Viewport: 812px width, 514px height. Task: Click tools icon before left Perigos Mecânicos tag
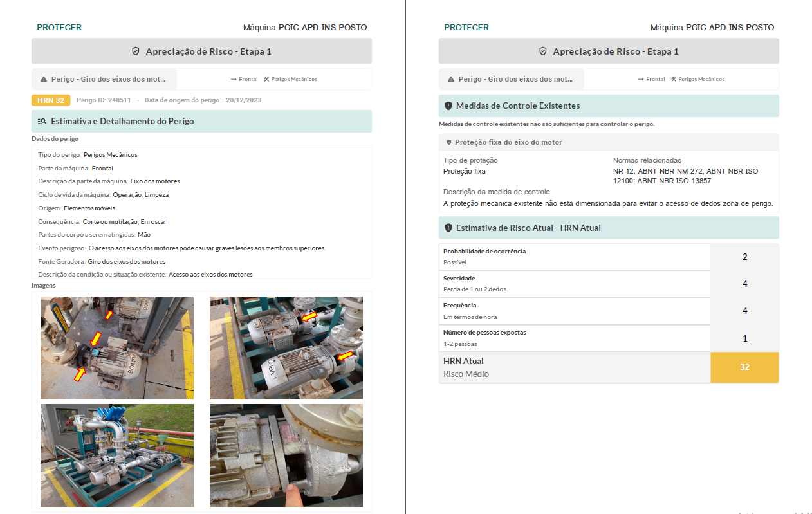tap(266, 80)
